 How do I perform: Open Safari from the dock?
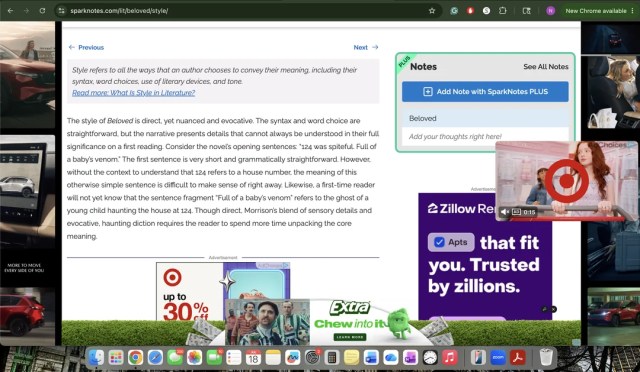point(155,358)
